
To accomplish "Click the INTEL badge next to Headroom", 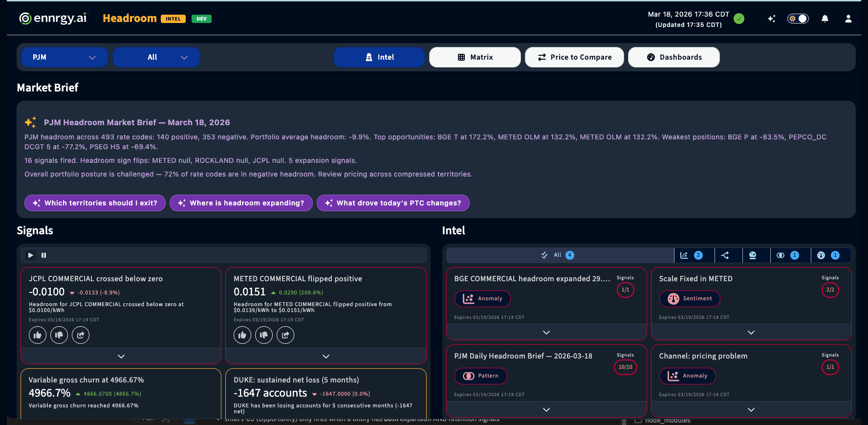I will [173, 19].
